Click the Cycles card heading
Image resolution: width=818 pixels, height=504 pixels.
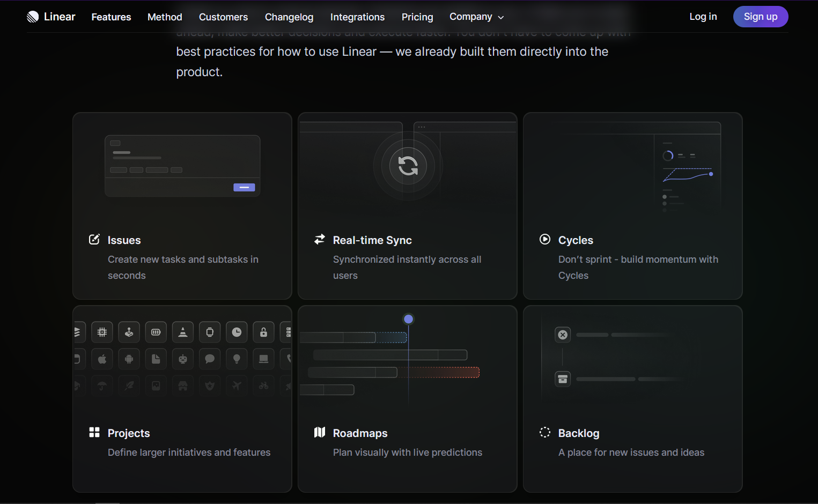[576, 240]
